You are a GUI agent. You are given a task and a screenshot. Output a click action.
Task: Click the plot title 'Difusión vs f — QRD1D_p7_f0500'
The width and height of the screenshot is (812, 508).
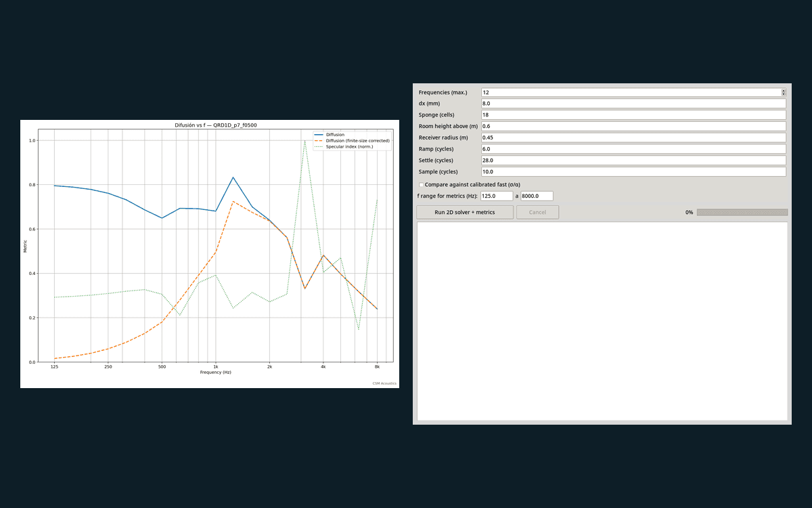216,125
